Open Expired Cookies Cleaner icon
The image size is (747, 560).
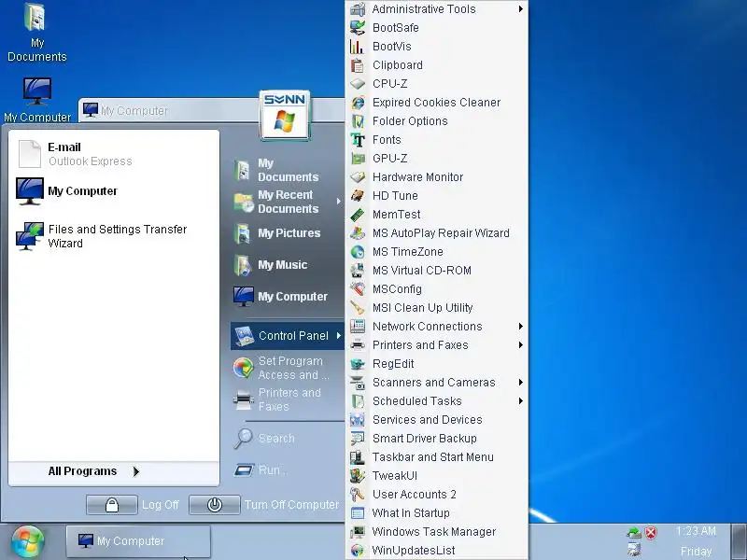pos(358,103)
